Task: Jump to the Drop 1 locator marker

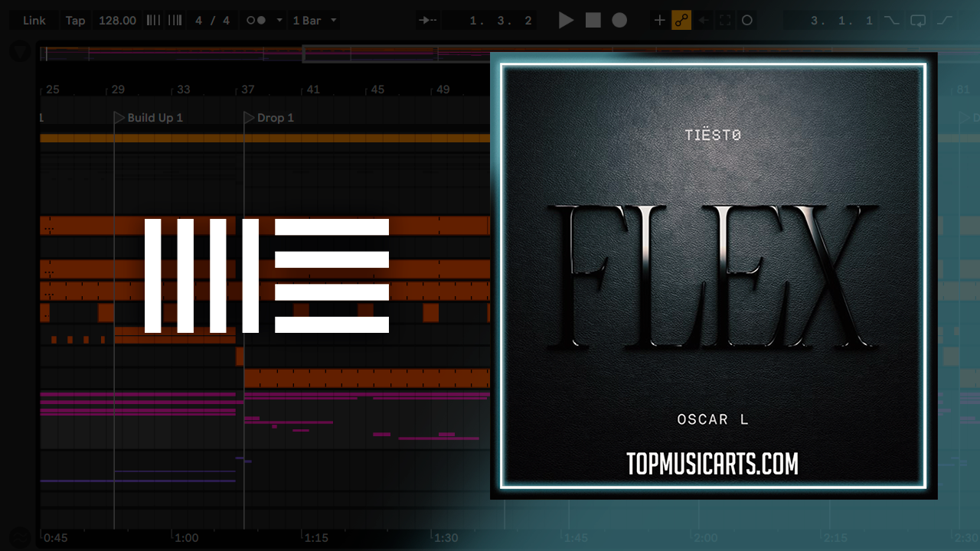Action: point(249,117)
